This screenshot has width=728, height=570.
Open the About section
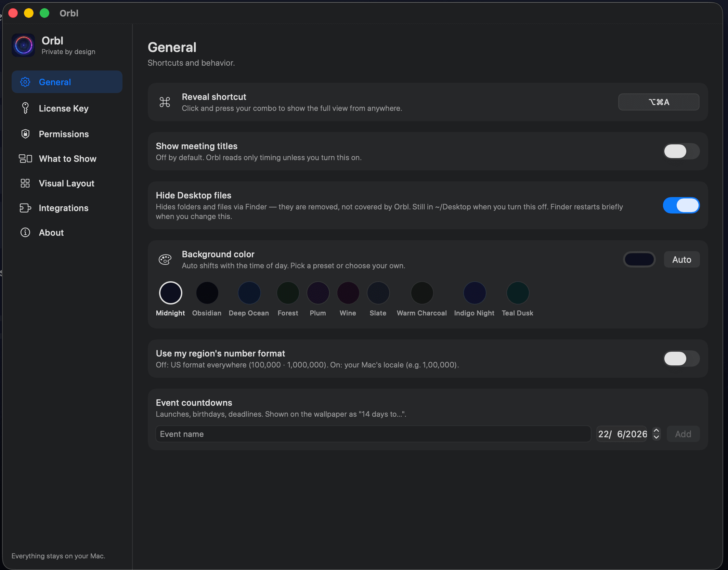(x=67, y=233)
